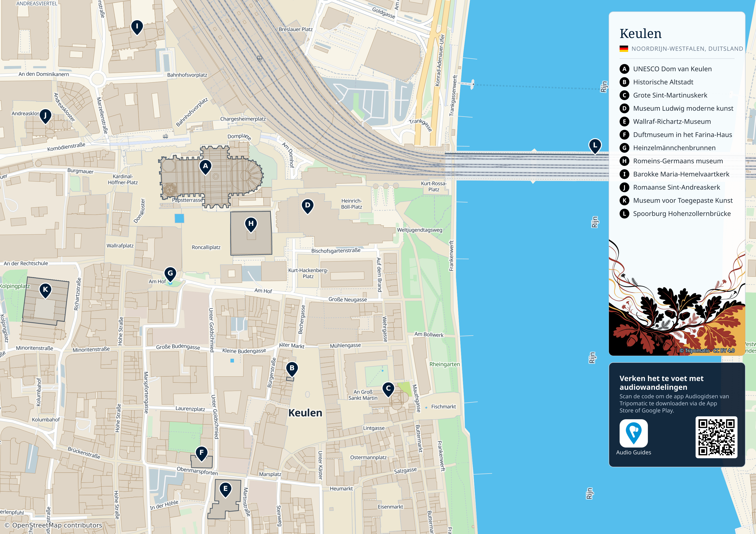Click map pin E on Wallraf-Richartz-Museum
Image resolution: width=756 pixels, height=534 pixels.
[226, 489]
